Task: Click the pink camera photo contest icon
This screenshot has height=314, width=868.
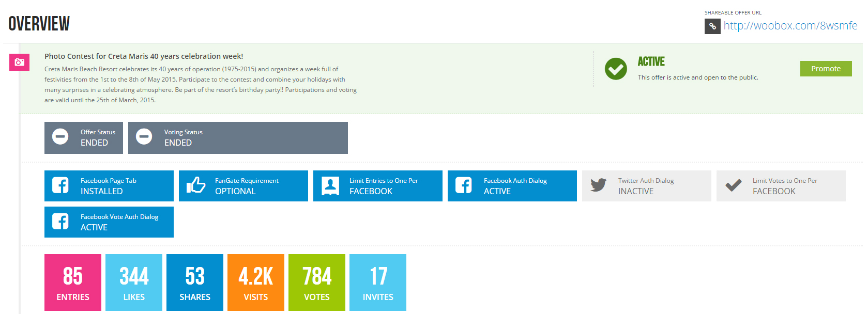Action: [x=19, y=62]
